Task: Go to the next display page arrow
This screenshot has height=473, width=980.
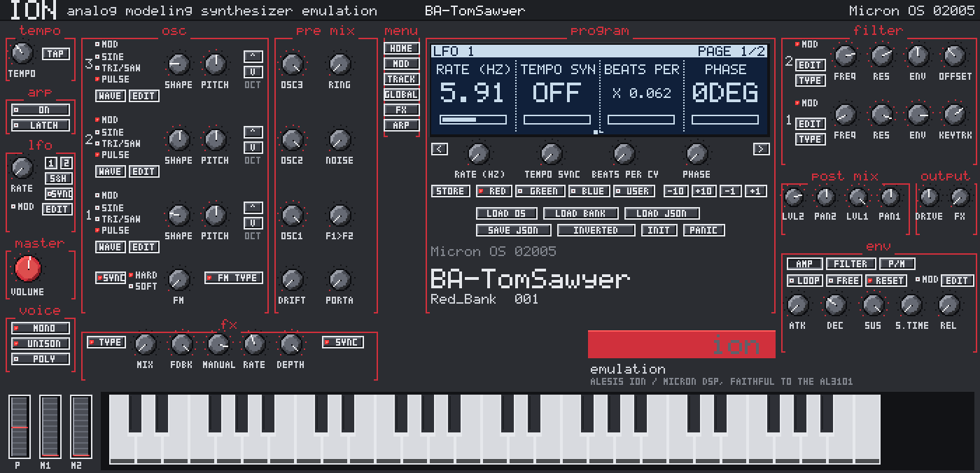Action: [x=761, y=149]
